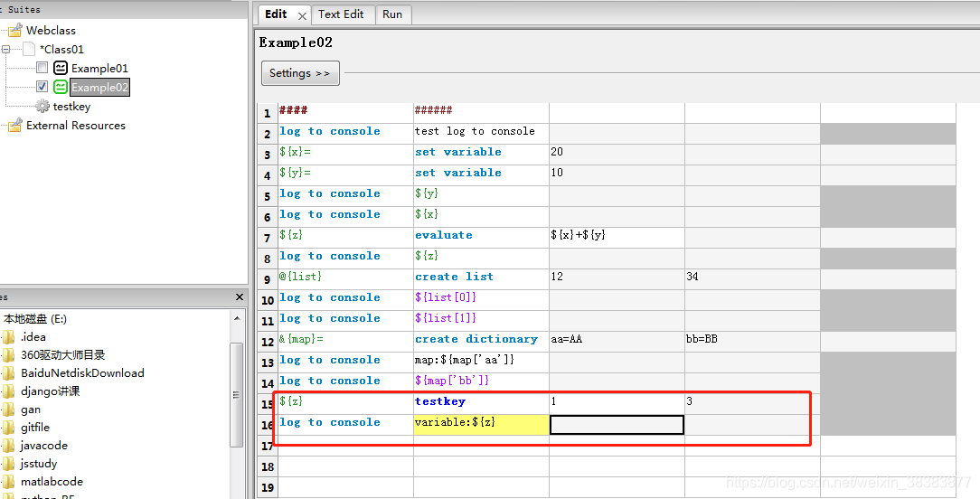Uncheck the Example02 test checkbox

click(42, 86)
